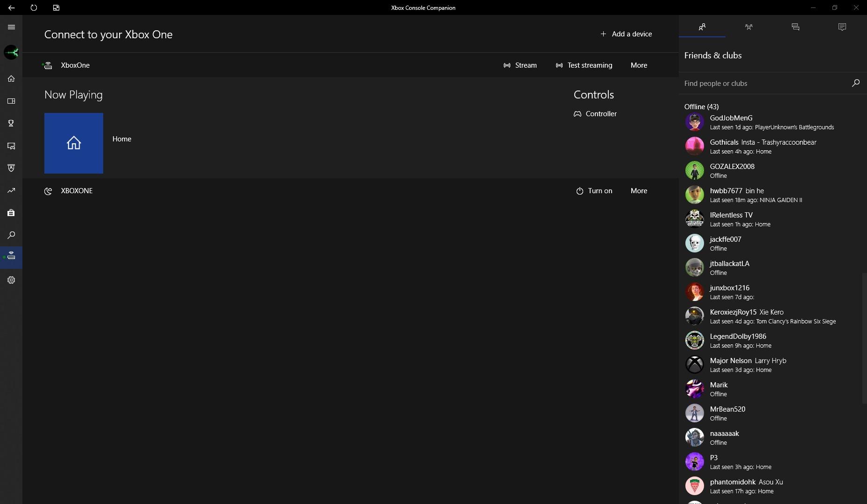Open GOZALEX2008's avatar
Image resolution: width=867 pixels, height=504 pixels.
(x=694, y=171)
